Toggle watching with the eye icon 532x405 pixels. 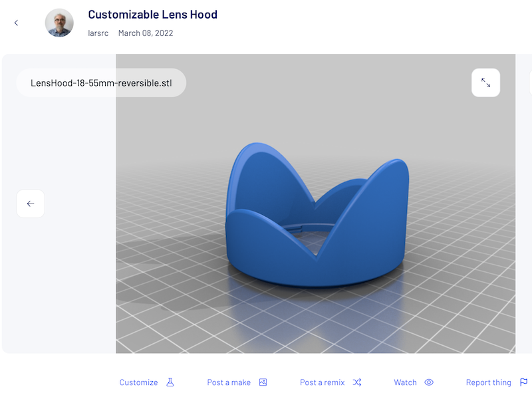click(429, 382)
